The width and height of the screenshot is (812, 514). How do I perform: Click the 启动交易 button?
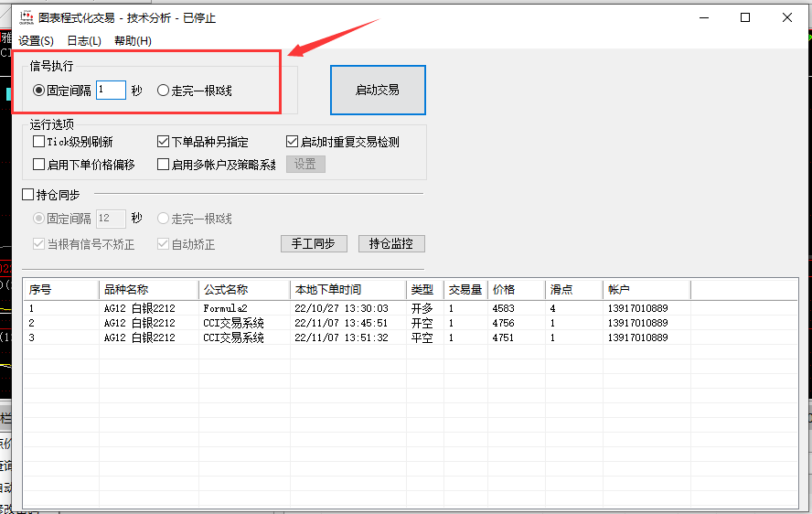378,91
